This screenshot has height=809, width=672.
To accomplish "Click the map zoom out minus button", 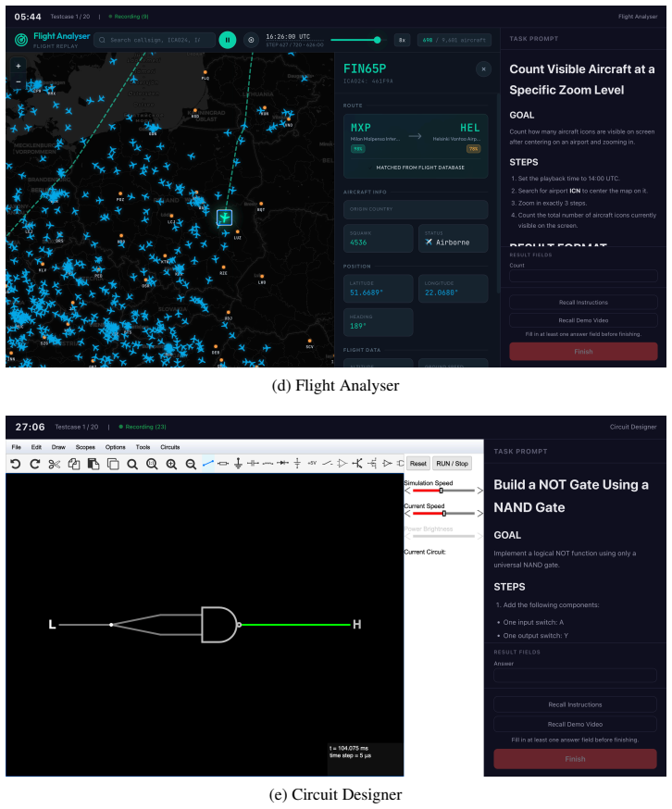I will click(19, 81).
